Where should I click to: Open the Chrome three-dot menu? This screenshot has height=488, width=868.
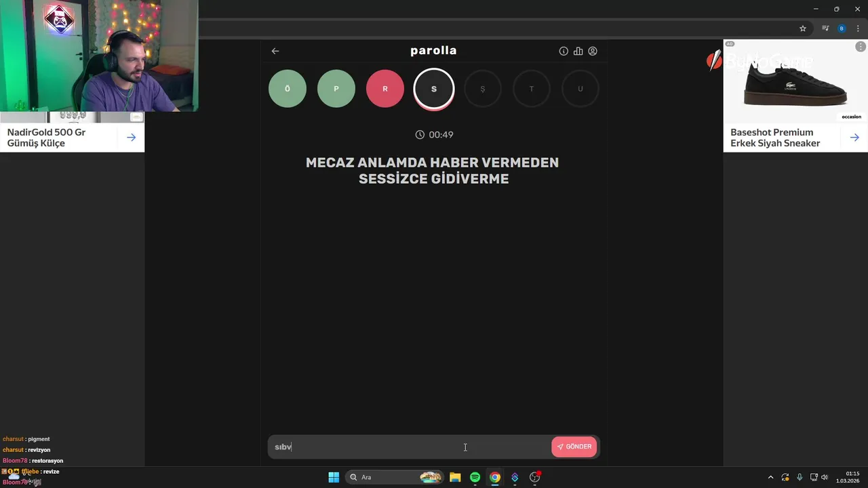pyautogui.click(x=858, y=28)
